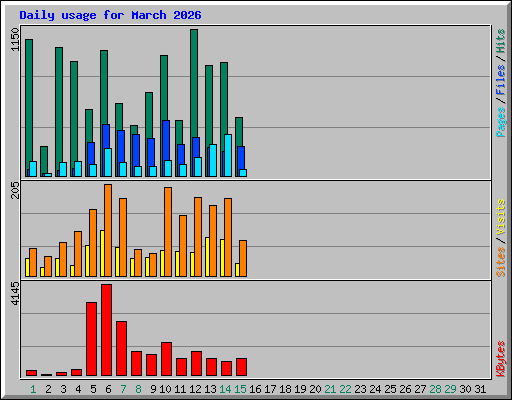Select day 29 on the date axis
This screenshot has height=400, width=512.
(x=450, y=389)
